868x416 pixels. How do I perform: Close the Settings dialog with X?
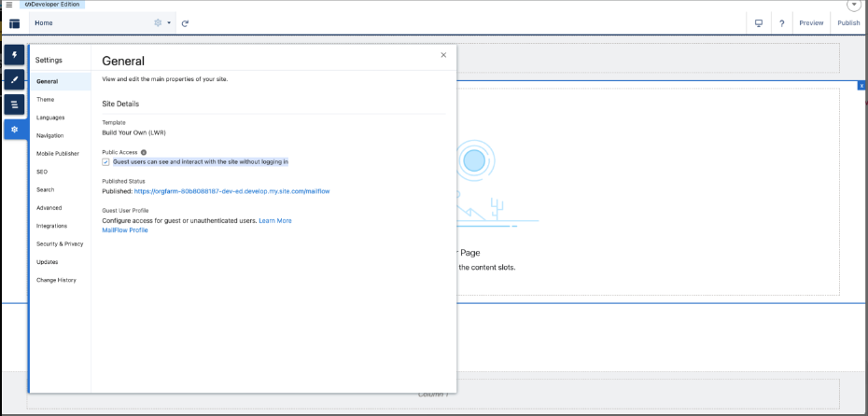point(443,55)
